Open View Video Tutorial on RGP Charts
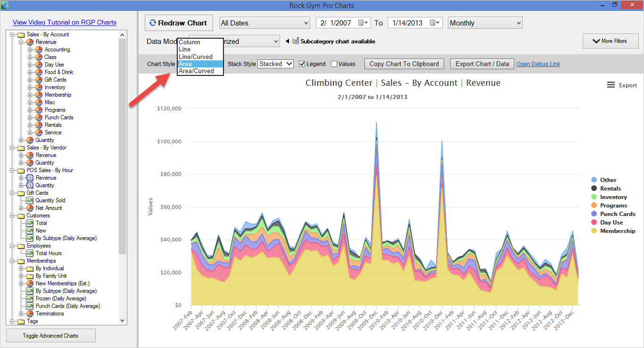 [x=65, y=22]
